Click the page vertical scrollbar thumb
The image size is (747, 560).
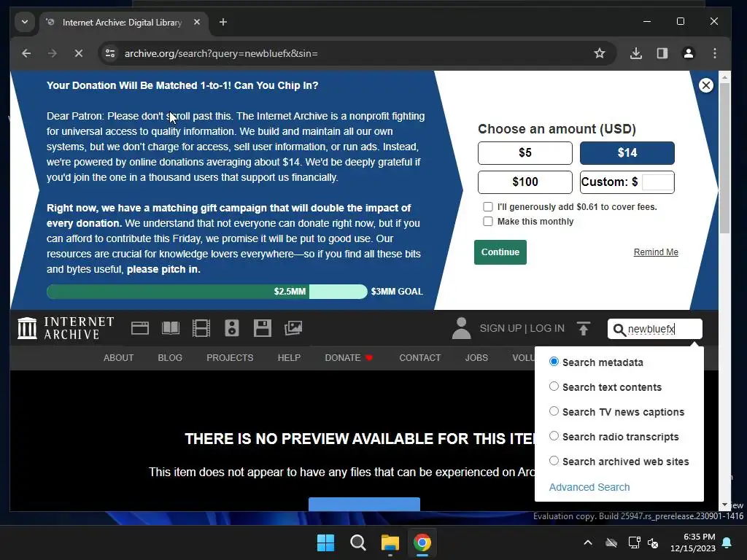pos(724,157)
